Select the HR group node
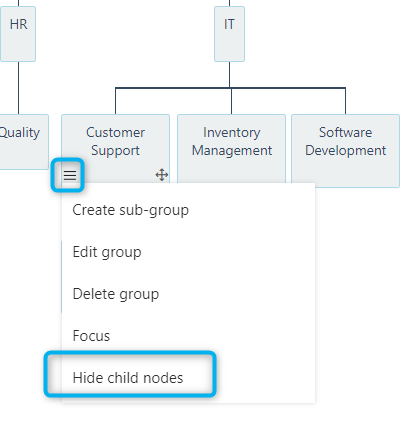Screen dimensions: 402x433 [x=18, y=34]
